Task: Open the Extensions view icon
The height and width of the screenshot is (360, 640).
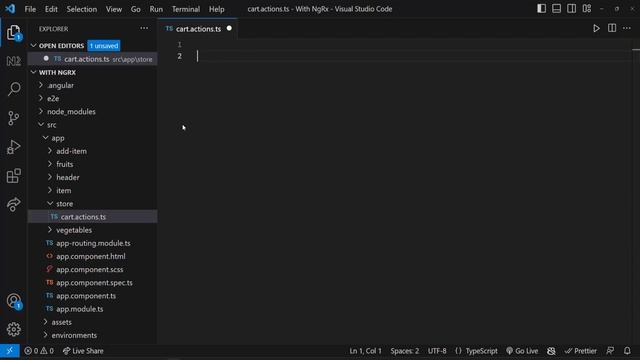Action: pyautogui.click(x=13, y=176)
